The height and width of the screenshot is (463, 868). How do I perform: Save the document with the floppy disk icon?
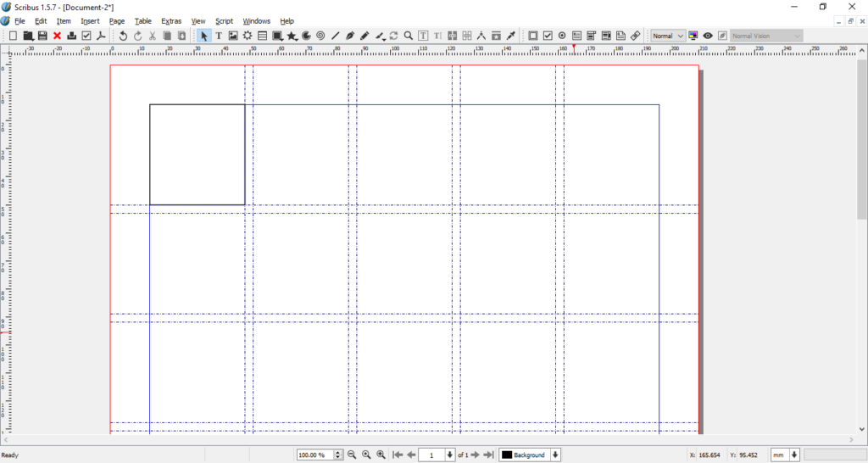pyautogui.click(x=42, y=36)
